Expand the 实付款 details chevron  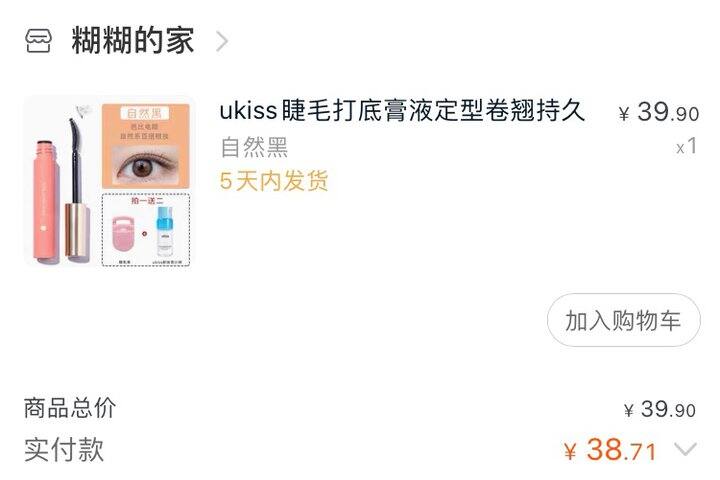pos(685,449)
